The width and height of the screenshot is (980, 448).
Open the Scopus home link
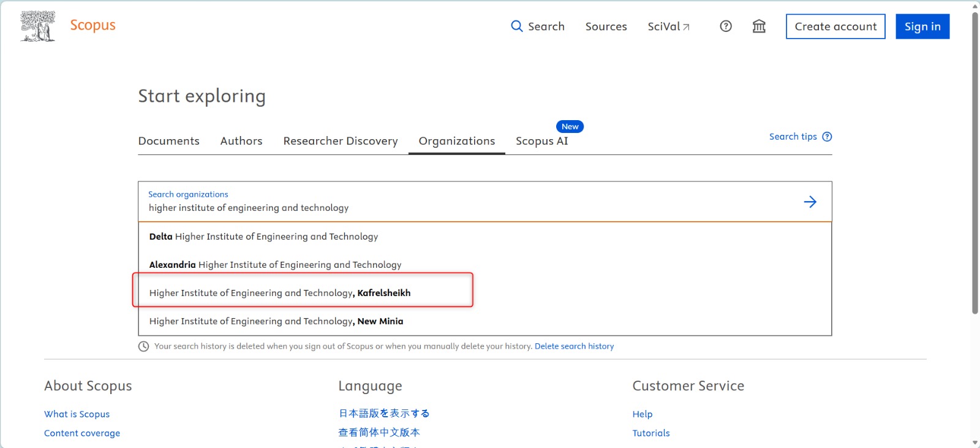click(92, 25)
